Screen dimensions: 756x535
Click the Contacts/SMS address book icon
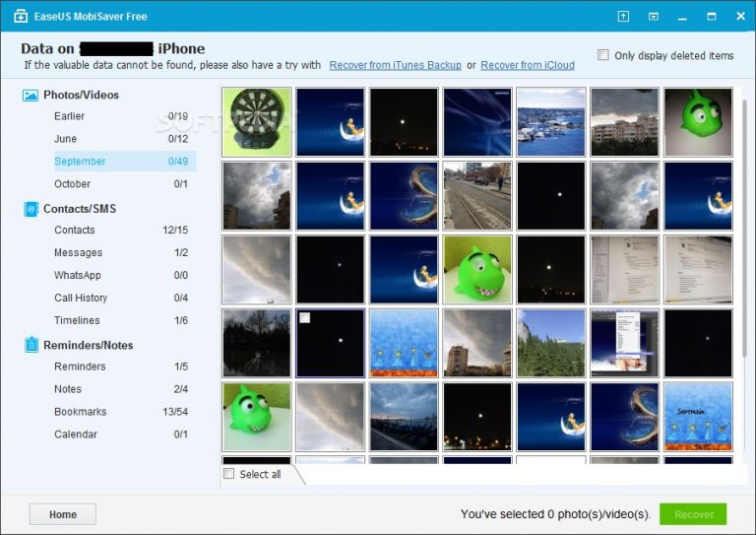(x=31, y=209)
